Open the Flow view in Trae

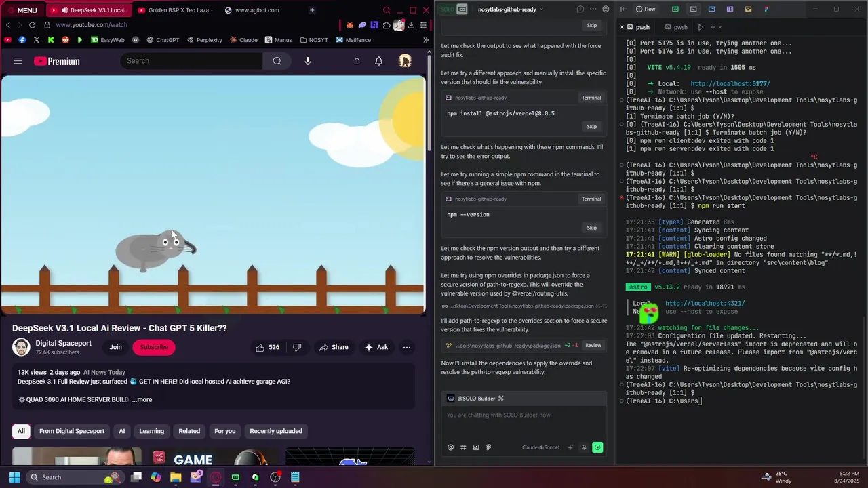[x=646, y=9]
